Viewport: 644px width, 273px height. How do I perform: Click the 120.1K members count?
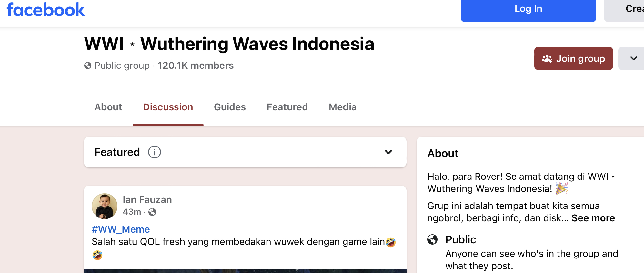coord(196,66)
